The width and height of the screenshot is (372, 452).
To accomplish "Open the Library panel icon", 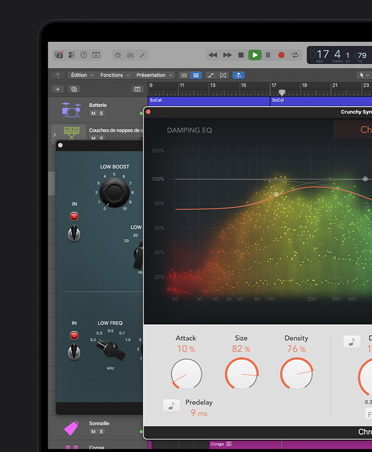I will coord(59,55).
